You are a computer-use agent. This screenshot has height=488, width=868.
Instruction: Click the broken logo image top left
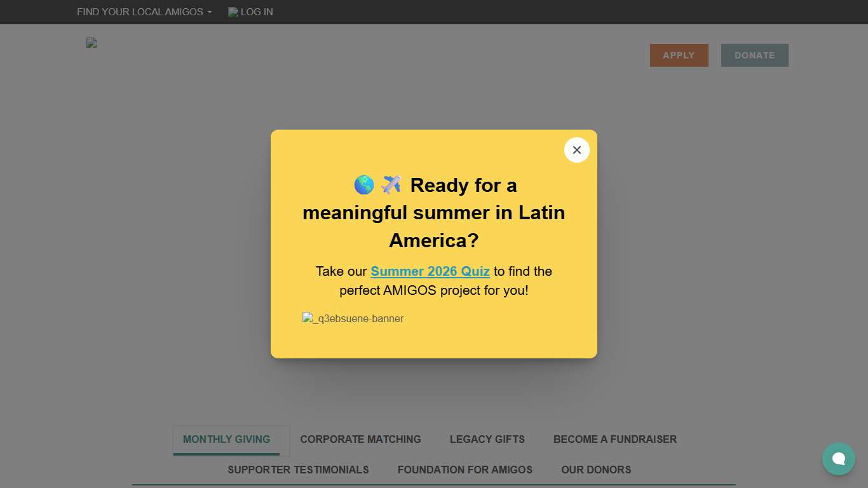click(91, 43)
